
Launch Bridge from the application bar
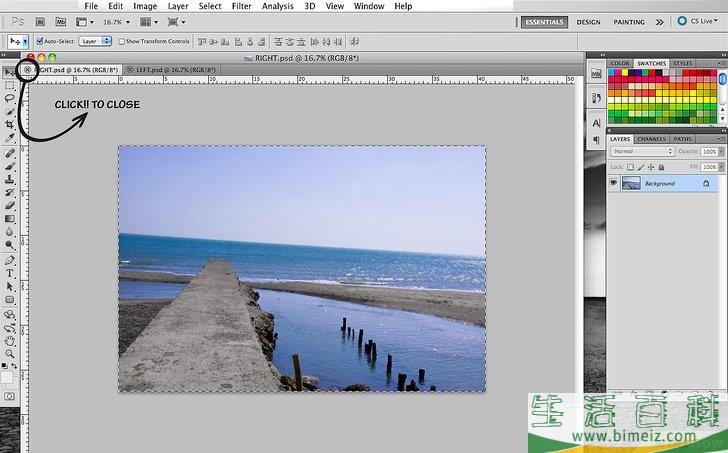[x=38, y=21]
